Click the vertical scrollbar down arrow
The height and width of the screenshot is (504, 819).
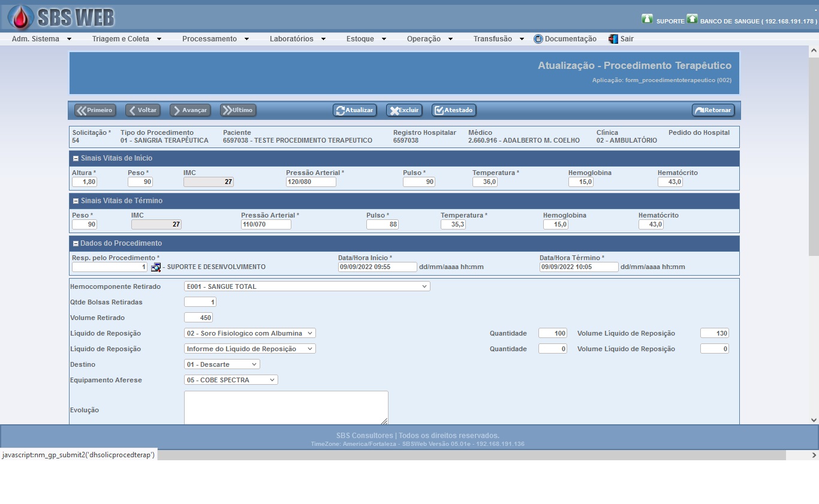(x=814, y=420)
